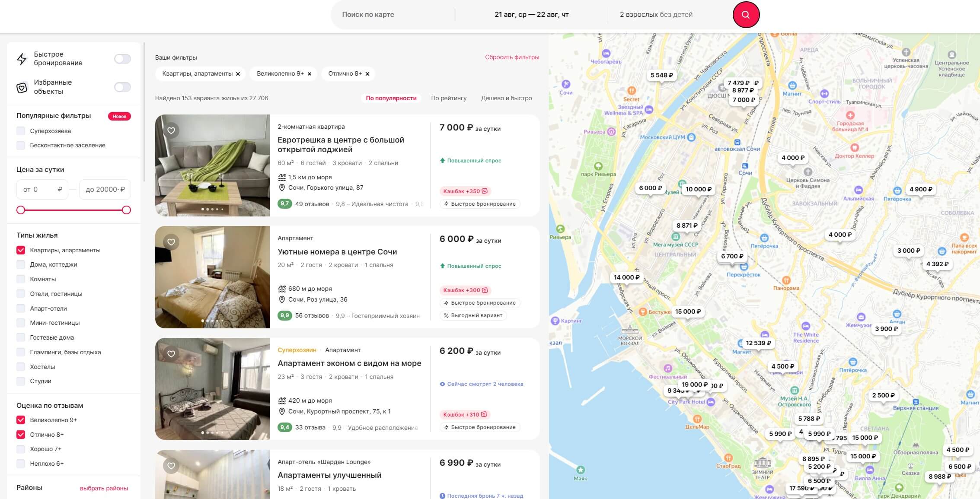
Task: Click Сбросить фильтры link
Action: tap(512, 57)
